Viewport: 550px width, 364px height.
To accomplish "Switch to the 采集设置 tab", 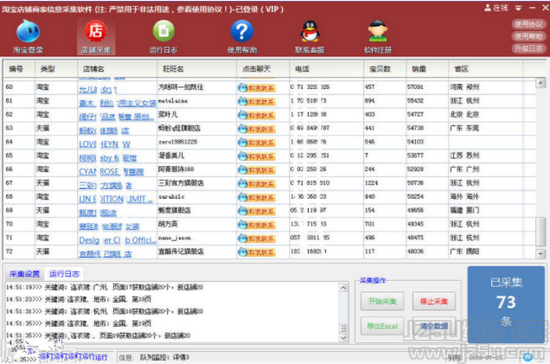I will (x=24, y=274).
